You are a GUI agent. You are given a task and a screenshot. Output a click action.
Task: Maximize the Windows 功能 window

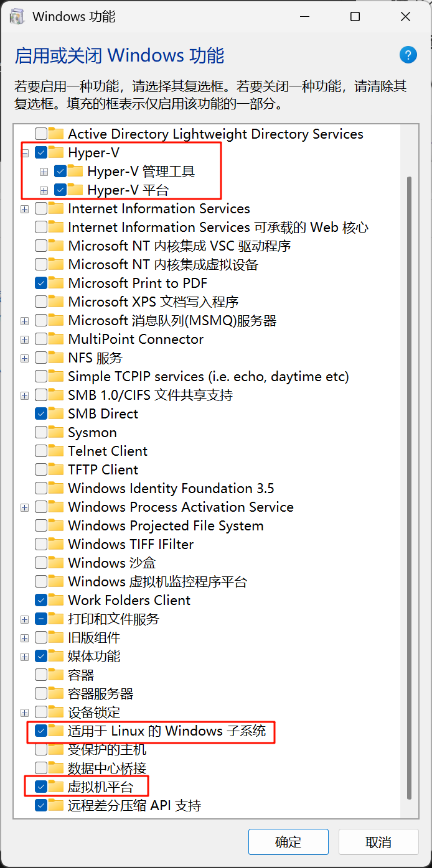click(355, 17)
